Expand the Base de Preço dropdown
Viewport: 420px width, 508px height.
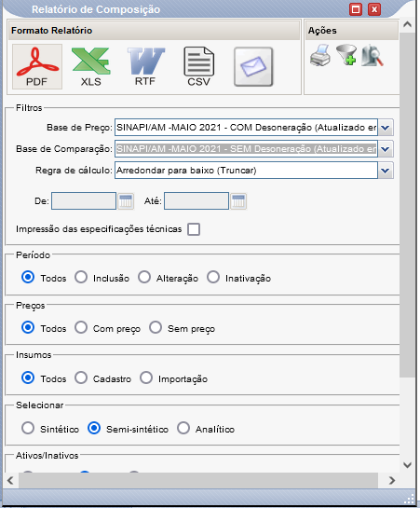[386, 128]
